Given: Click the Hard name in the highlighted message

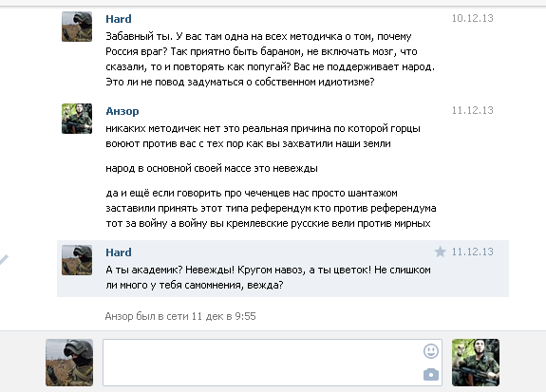Looking at the screenshot, I should tap(119, 252).
